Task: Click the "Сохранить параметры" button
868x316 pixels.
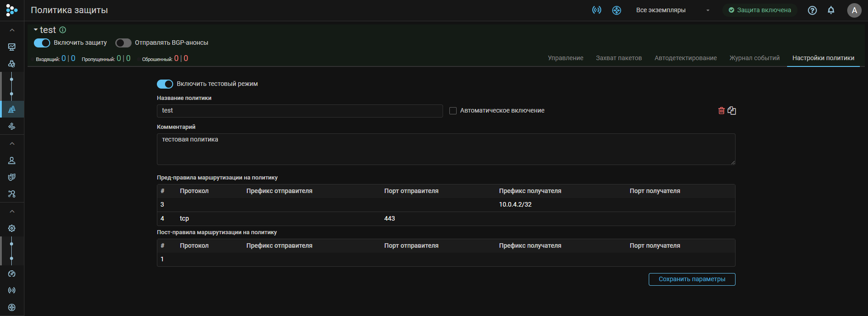Action: (x=692, y=279)
